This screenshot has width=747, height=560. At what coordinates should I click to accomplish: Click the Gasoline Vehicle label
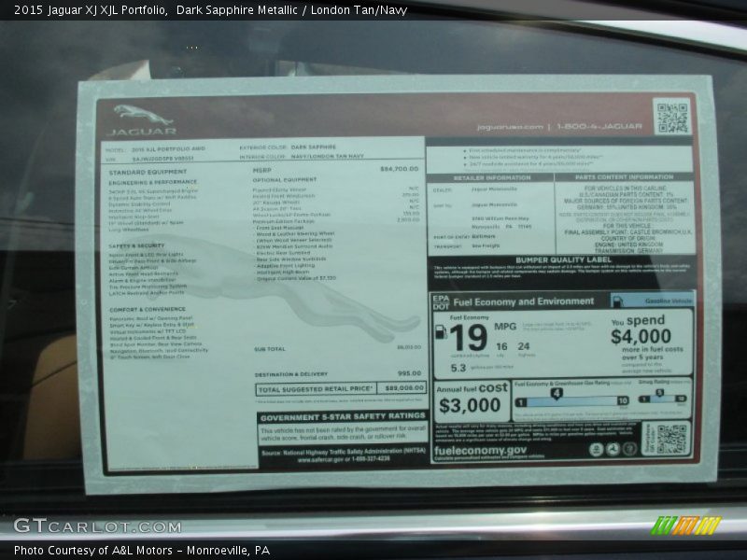click(668, 301)
